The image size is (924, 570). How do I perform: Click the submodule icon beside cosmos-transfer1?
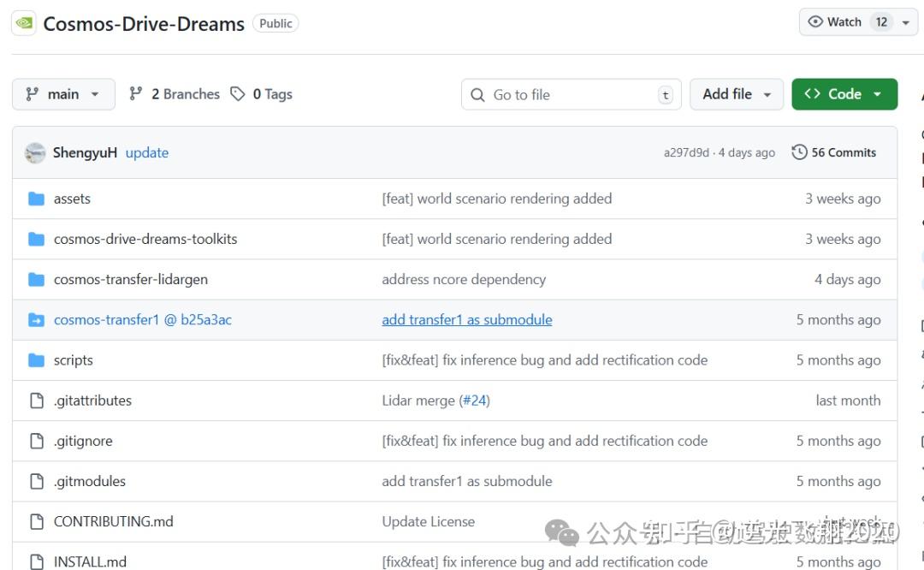[37, 319]
